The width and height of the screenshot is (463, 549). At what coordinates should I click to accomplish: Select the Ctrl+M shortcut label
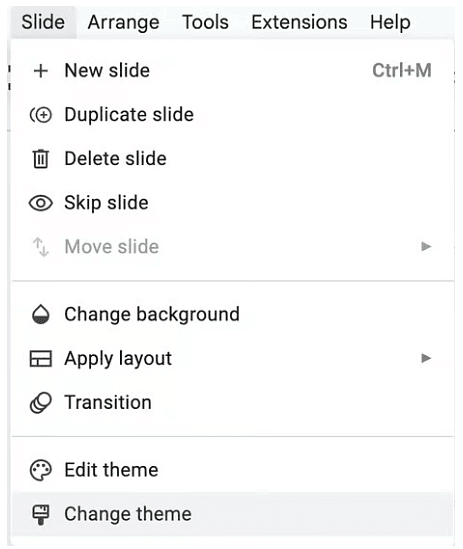click(402, 70)
